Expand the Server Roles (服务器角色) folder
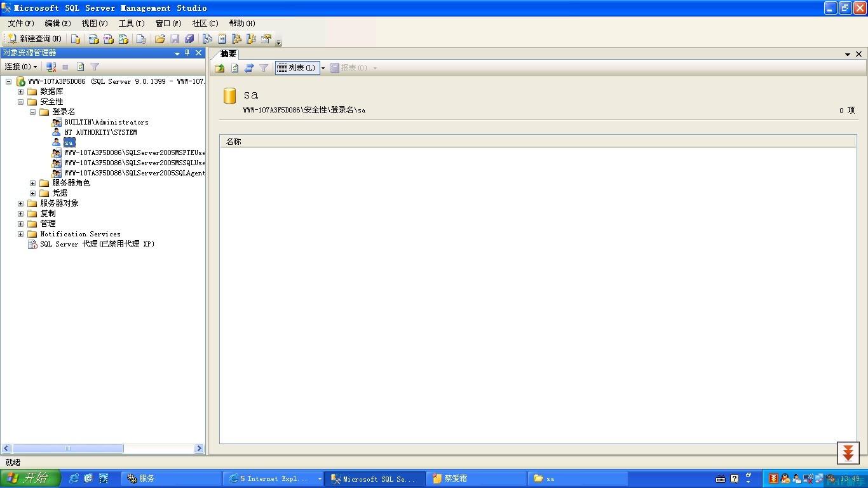The image size is (868, 488). 32,183
